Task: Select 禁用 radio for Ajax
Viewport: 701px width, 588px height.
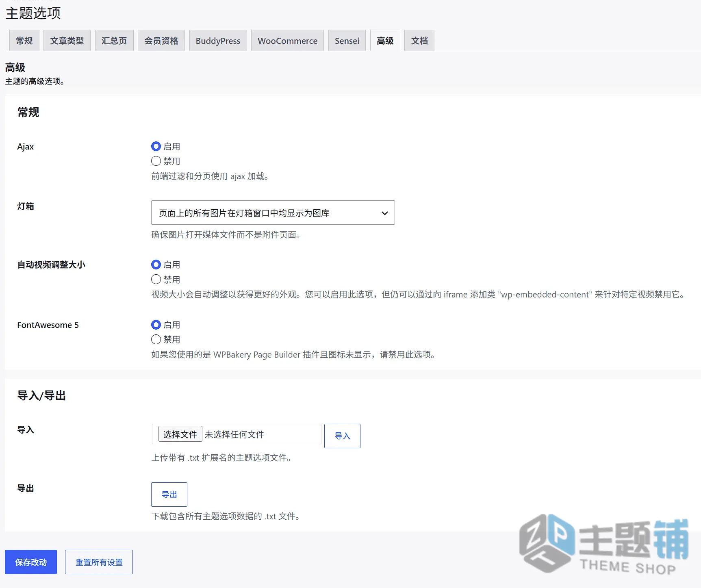Action: (156, 161)
